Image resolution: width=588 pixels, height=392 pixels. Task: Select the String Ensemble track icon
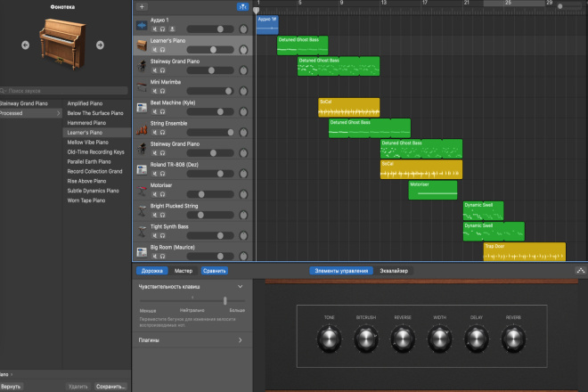tap(142, 128)
